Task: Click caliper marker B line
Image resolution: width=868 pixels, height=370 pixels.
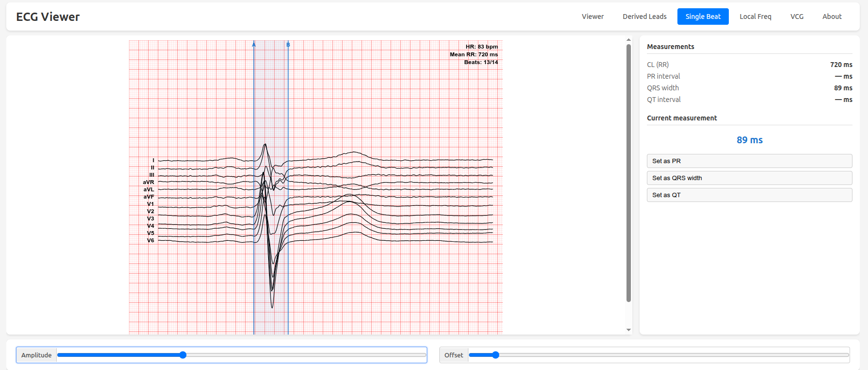Action: point(288,187)
